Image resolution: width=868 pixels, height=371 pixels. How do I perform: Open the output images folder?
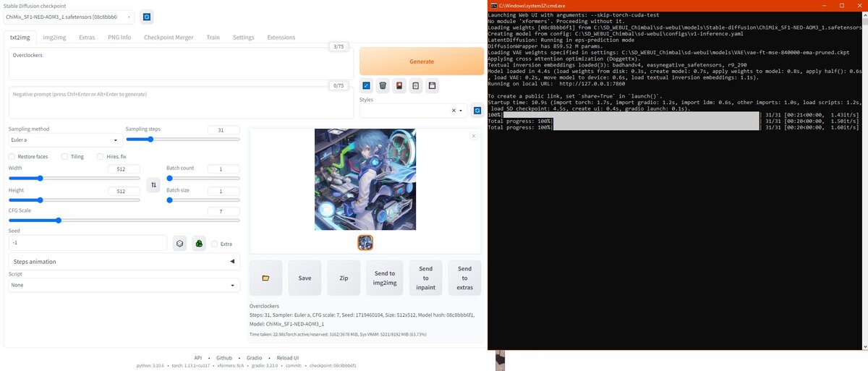coord(265,278)
